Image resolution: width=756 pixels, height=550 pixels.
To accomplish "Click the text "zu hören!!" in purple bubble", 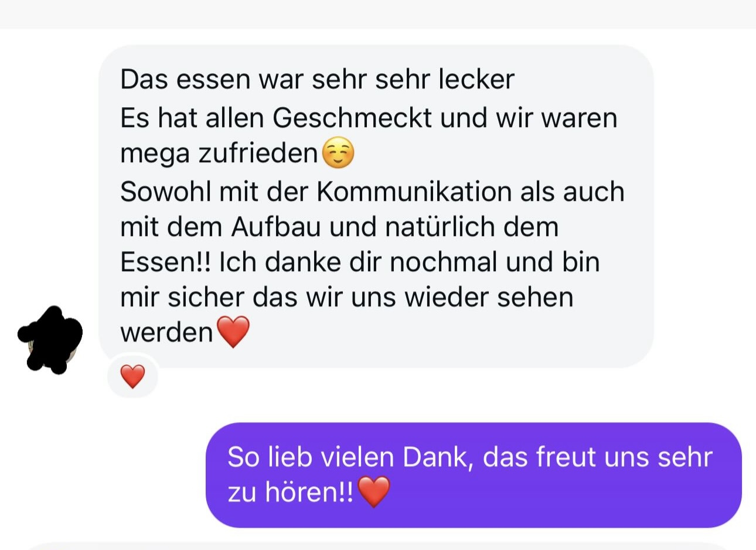I will pyautogui.click(x=291, y=492).
